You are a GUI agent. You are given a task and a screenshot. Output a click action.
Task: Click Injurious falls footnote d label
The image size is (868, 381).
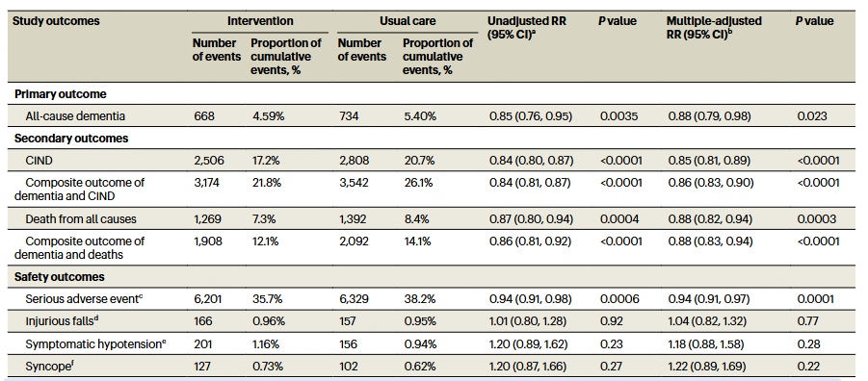pyautogui.click(x=64, y=321)
